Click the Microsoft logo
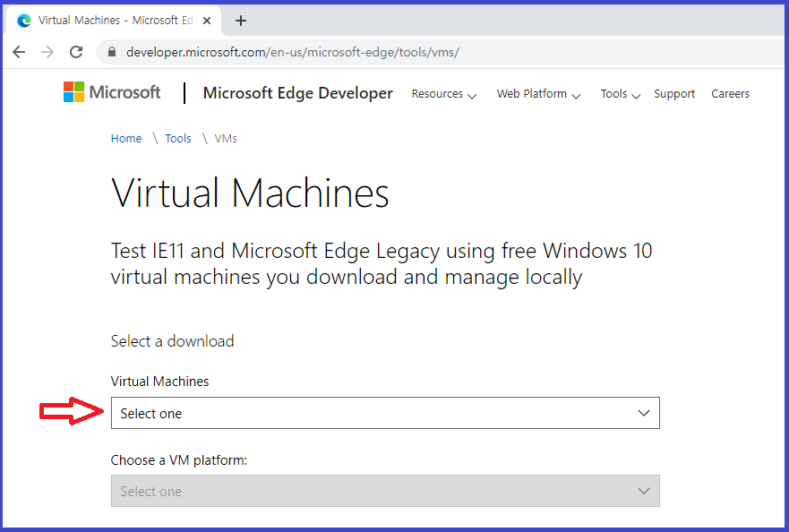Viewport: 789px width, 532px height. pos(112,92)
